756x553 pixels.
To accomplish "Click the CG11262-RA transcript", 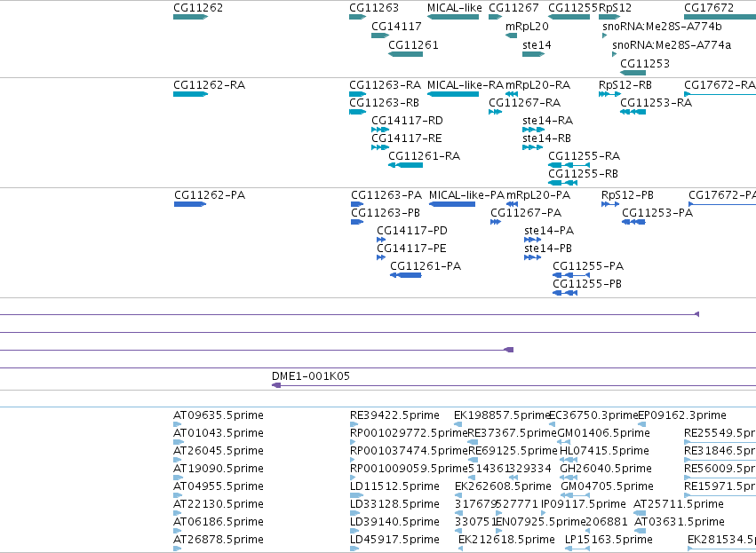I will [x=190, y=94].
